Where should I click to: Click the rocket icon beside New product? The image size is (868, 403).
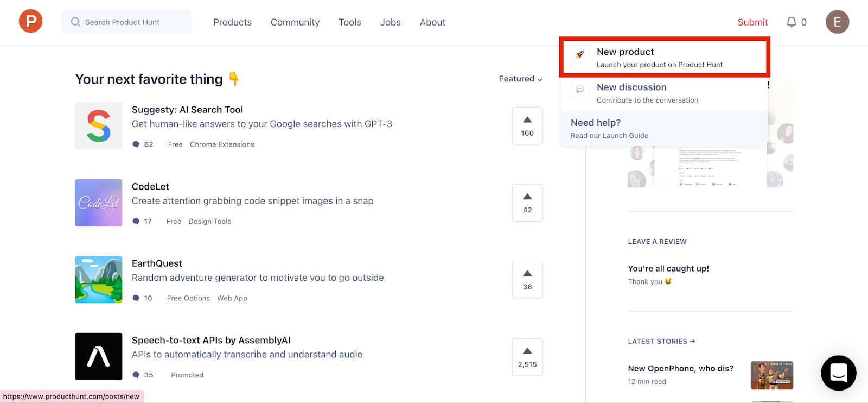pyautogui.click(x=580, y=54)
